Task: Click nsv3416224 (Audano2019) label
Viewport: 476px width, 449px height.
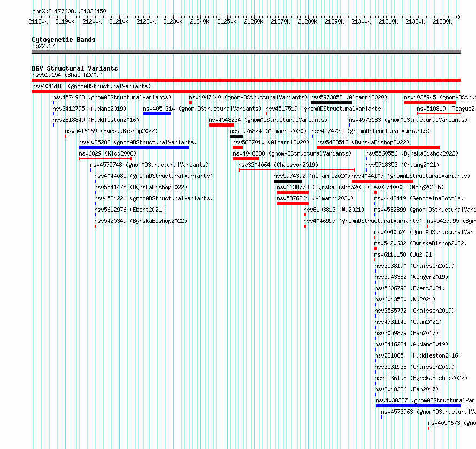Action: (x=411, y=344)
